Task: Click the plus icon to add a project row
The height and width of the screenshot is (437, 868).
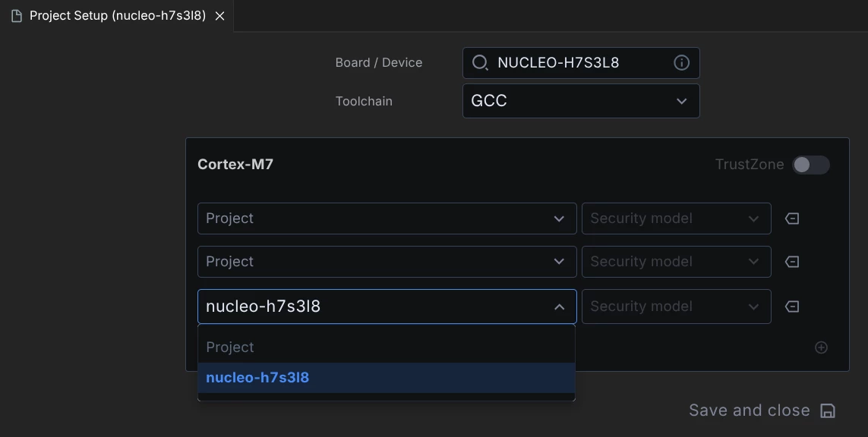Action: click(x=822, y=347)
